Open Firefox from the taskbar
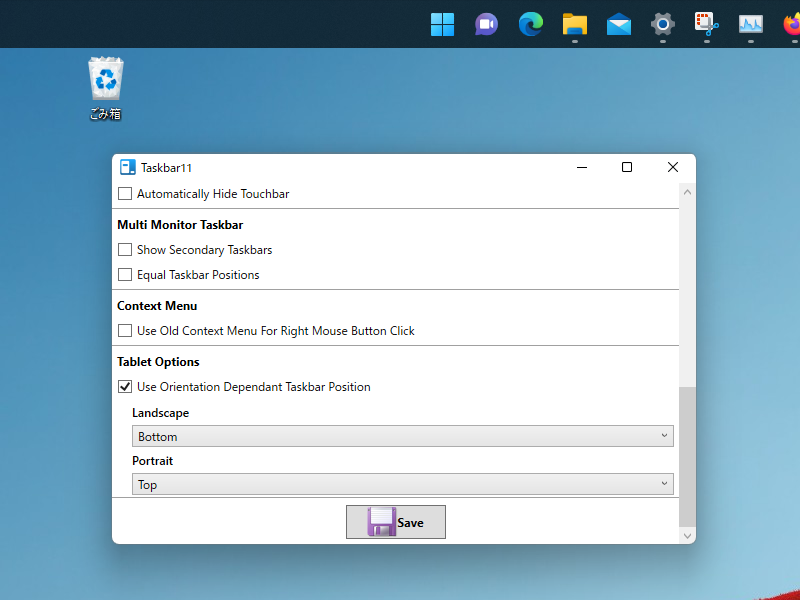800x600 pixels. pos(792,24)
